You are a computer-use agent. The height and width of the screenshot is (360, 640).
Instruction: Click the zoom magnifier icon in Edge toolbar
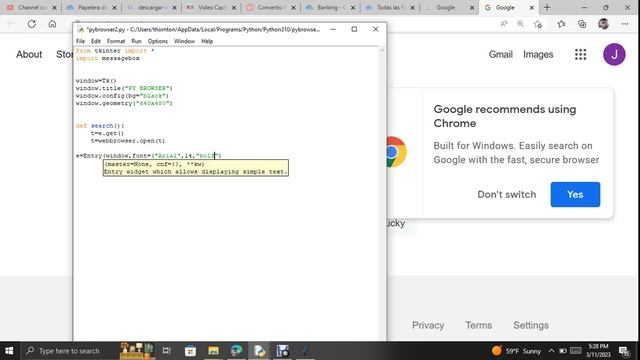(x=520, y=24)
